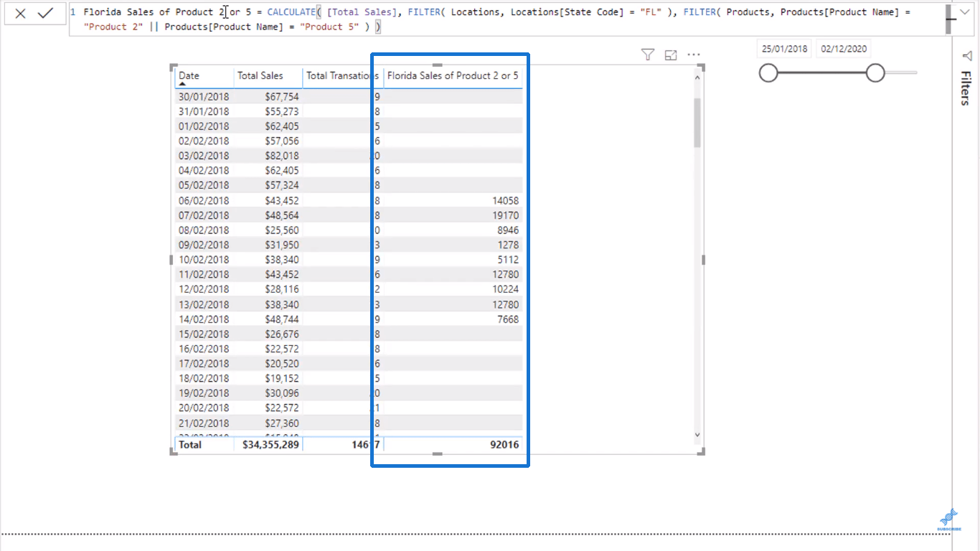The width and height of the screenshot is (980, 551).
Task: Open the visual filter funnel icon
Action: point(647,55)
